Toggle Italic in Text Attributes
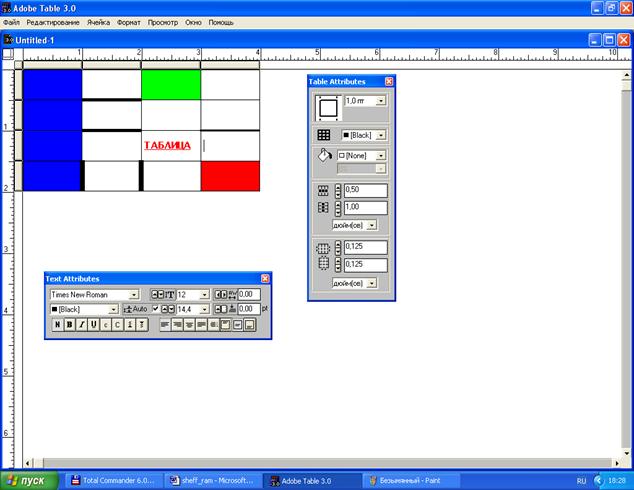 pos(81,325)
